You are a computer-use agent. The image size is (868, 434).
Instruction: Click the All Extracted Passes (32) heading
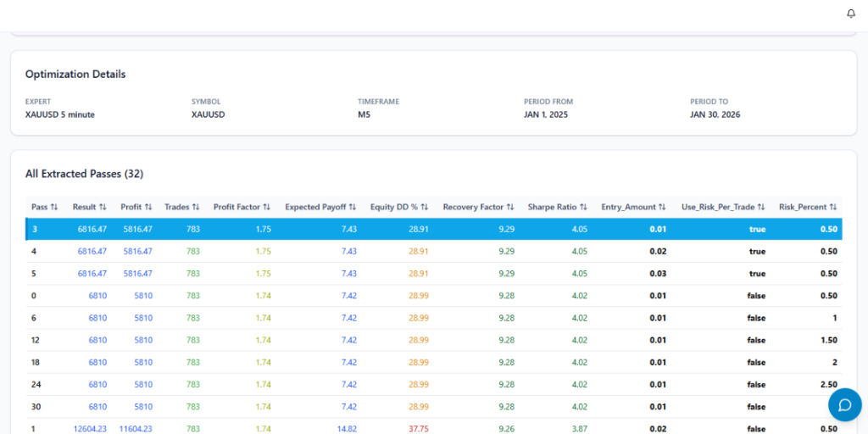tap(84, 174)
